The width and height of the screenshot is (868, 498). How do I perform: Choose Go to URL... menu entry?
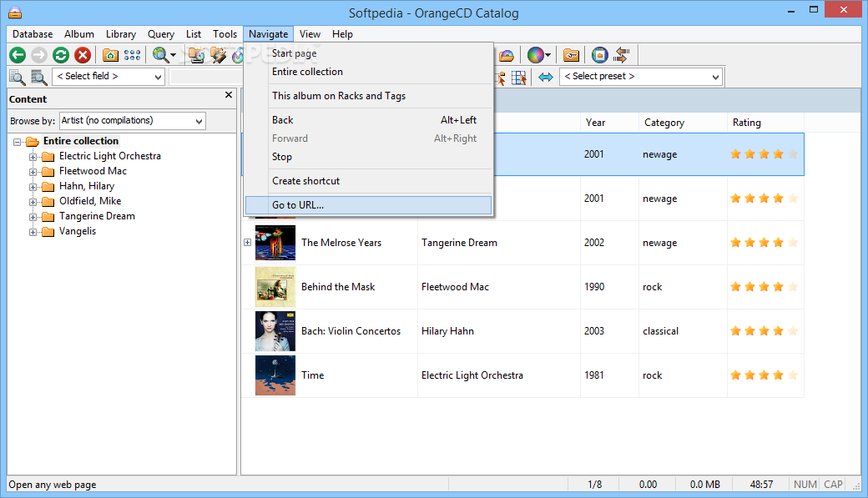(368, 204)
